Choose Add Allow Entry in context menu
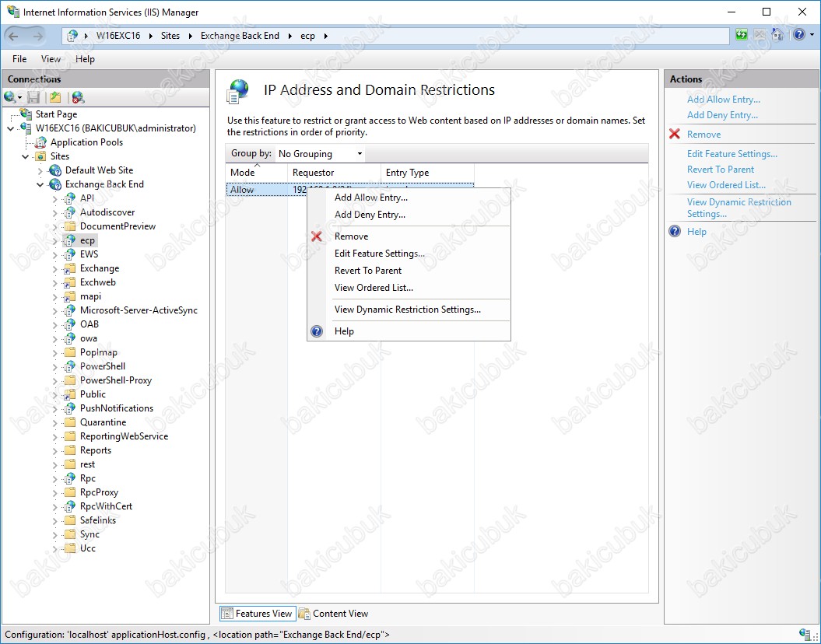The height and width of the screenshot is (644, 821). click(409, 198)
